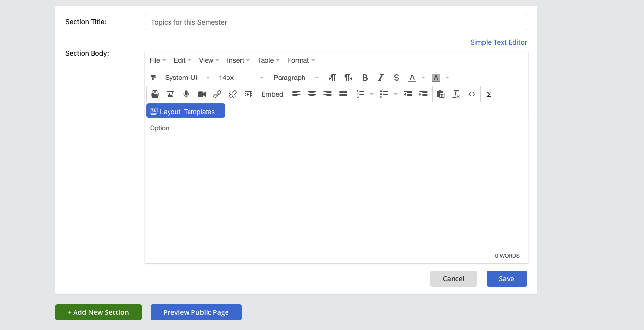Center align the text
The image size is (644, 330).
[312, 94]
